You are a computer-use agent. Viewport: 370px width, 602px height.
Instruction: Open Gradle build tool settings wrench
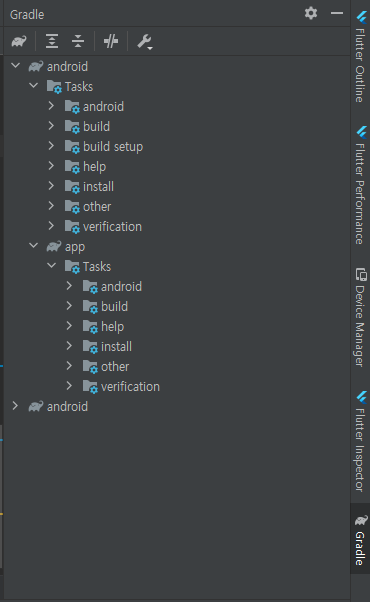(145, 41)
